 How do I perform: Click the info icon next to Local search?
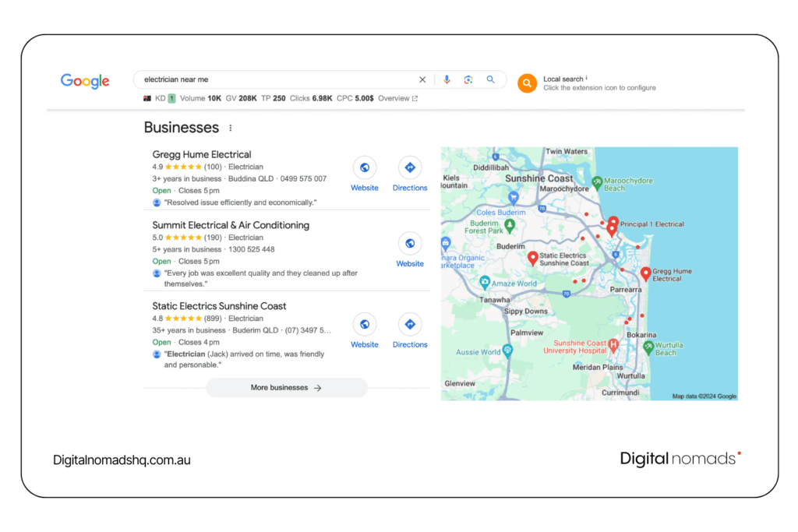click(586, 78)
